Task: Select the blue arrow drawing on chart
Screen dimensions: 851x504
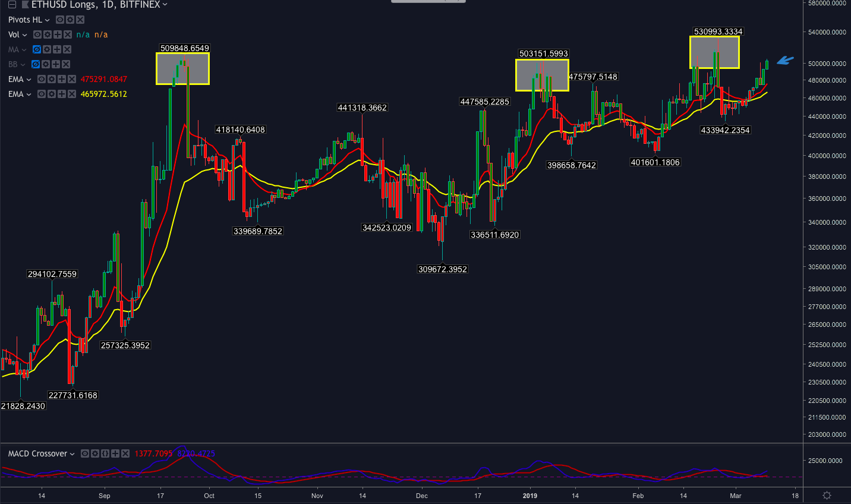Action: (785, 60)
